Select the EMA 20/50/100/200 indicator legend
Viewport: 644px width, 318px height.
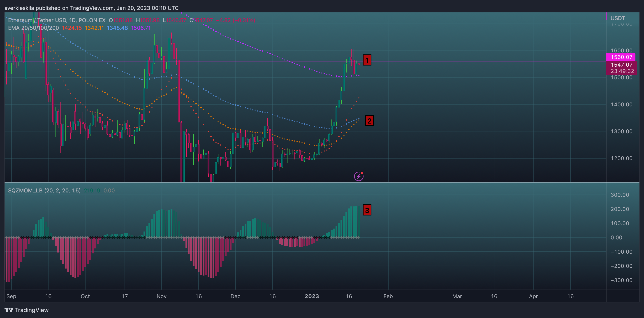coord(33,28)
